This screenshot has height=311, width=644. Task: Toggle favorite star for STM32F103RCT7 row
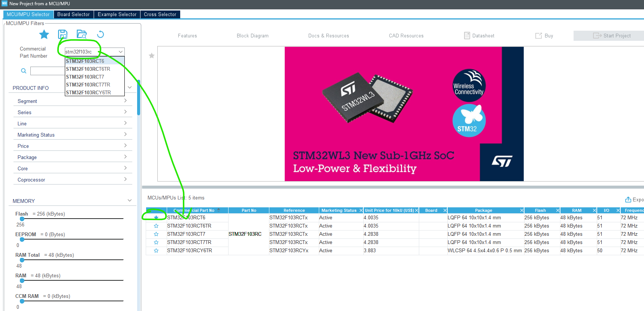(156, 234)
